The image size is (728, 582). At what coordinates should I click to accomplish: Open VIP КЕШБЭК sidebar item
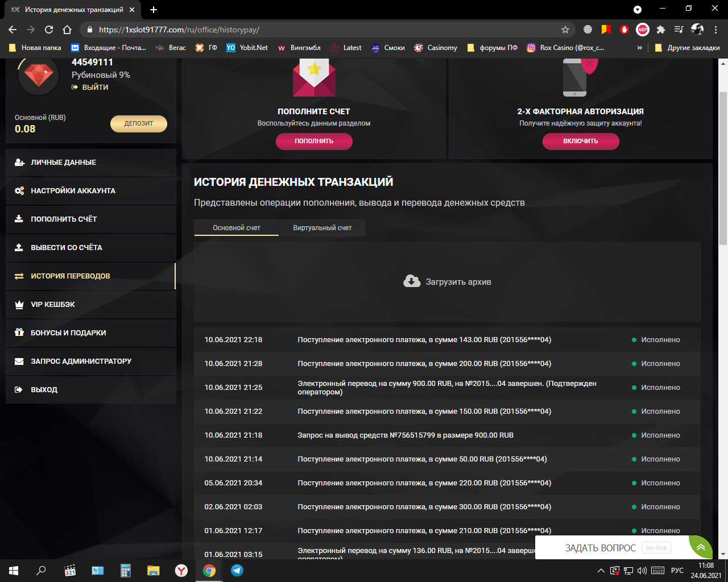tap(91, 305)
